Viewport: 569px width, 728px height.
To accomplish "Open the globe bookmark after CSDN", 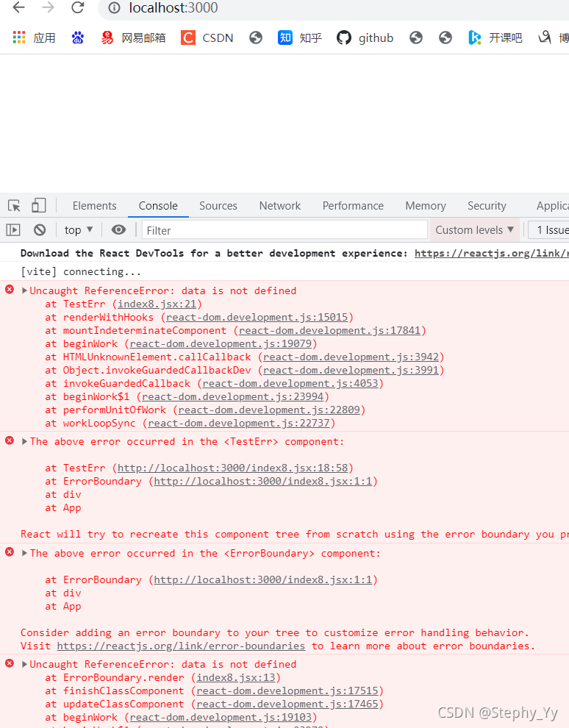I will 256,38.
